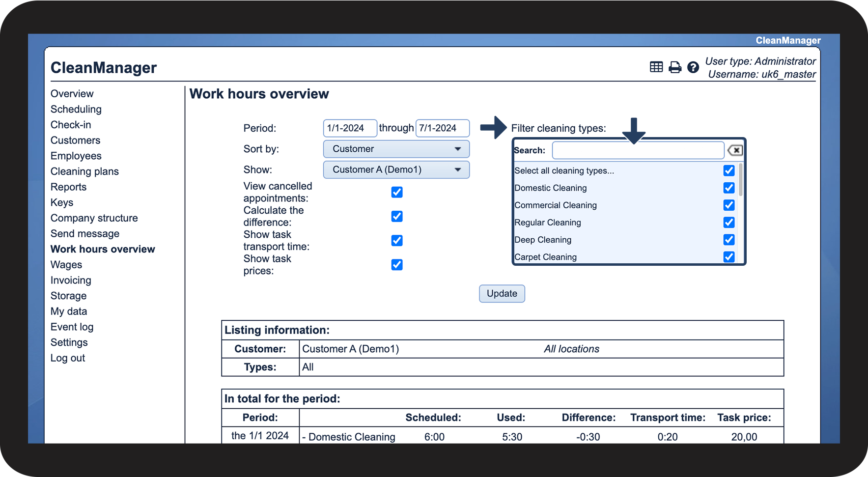The image size is (868, 477).
Task: Click 'Customer A (Demo1)' listing table cell
Action: pyautogui.click(x=351, y=349)
